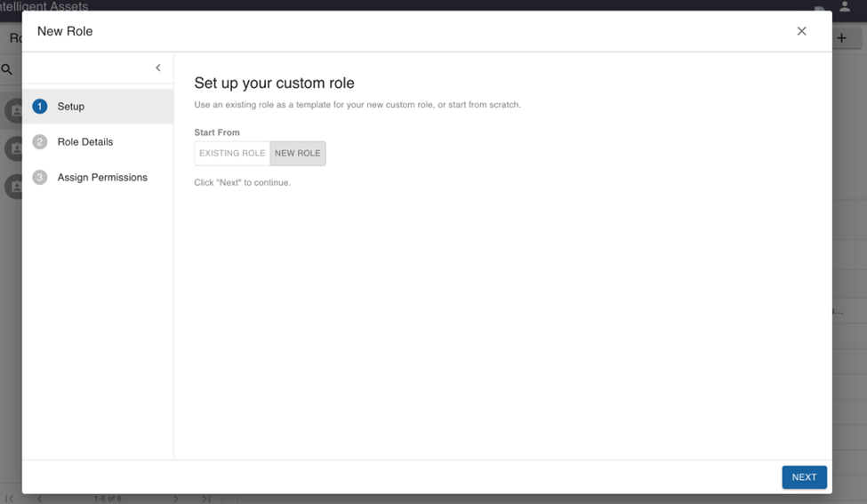The height and width of the screenshot is (504, 867).
Task: Open the Assign Permissions step
Action: (x=102, y=178)
